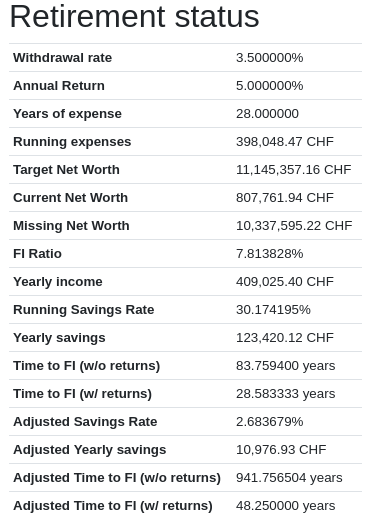Click the 10,976.93 CHF adjusted savings value

[281, 450]
